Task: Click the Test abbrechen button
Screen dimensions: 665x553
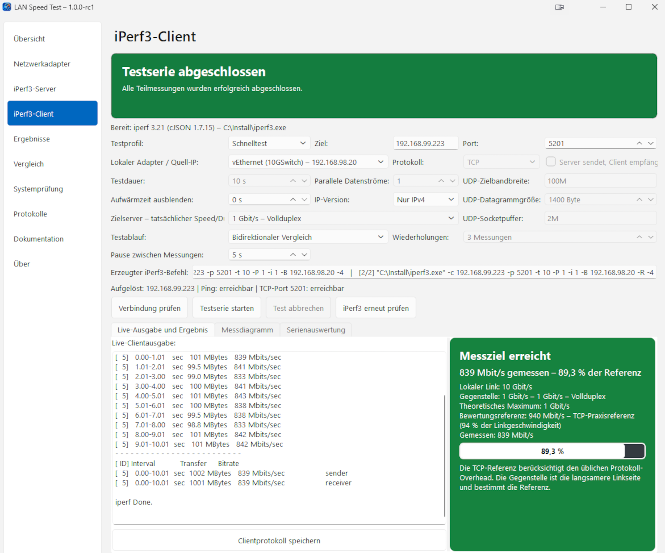Action: [x=298, y=308]
